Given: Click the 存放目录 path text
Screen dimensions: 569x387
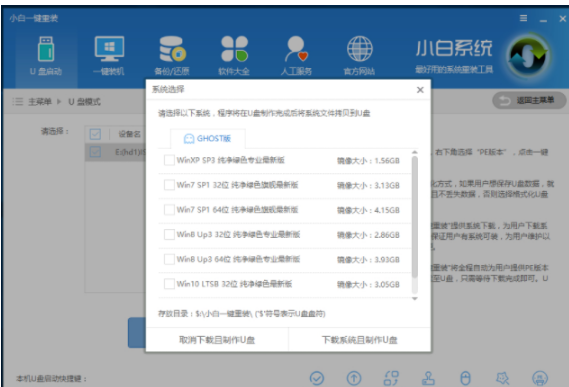Looking at the screenshot, I should pyautogui.click(x=242, y=313).
